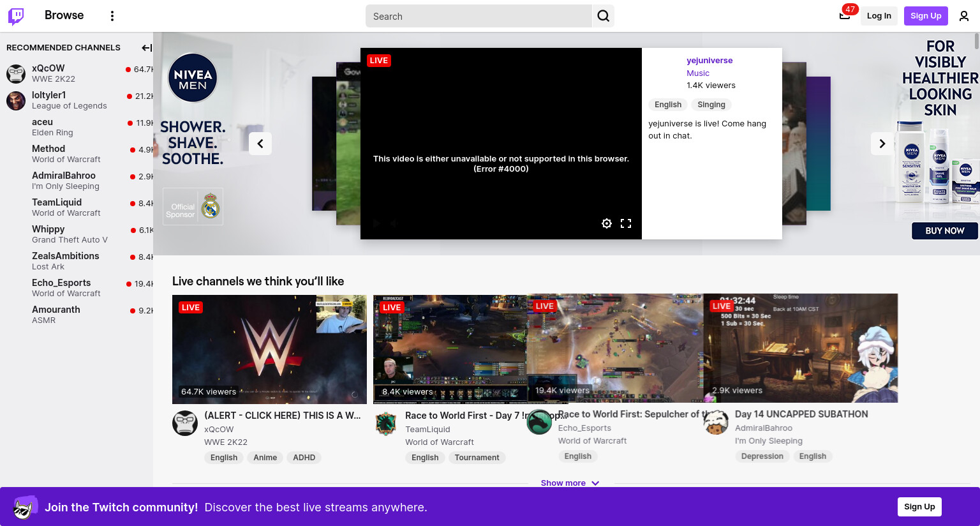Open the Music category link
This screenshot has height=526, width=980.
point(698,73)
